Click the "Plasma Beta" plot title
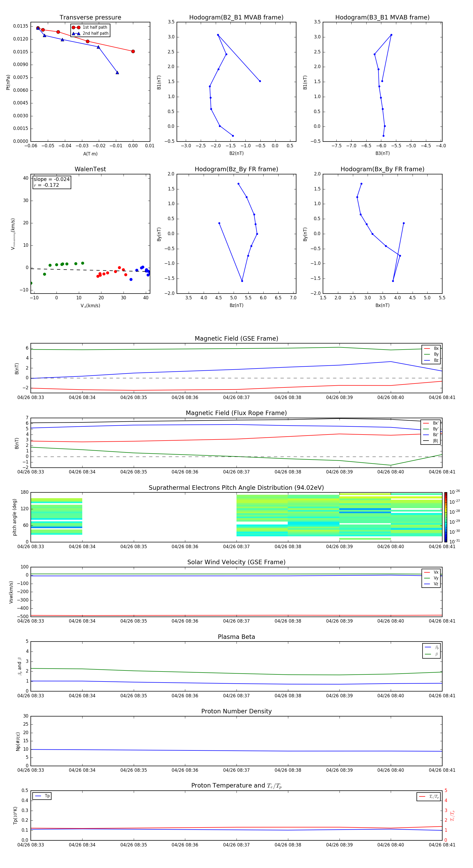This screenshot has height=868, width=473. tap(236, 637)
